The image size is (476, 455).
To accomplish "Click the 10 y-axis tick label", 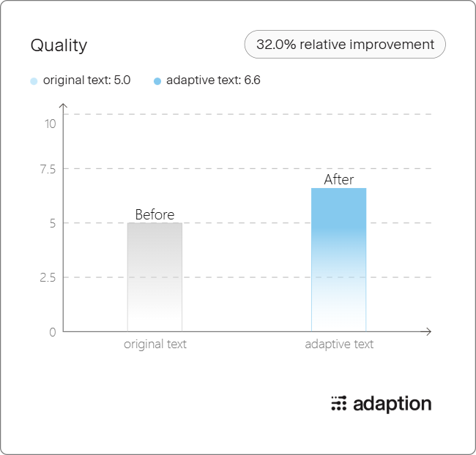I will [51, 124].
